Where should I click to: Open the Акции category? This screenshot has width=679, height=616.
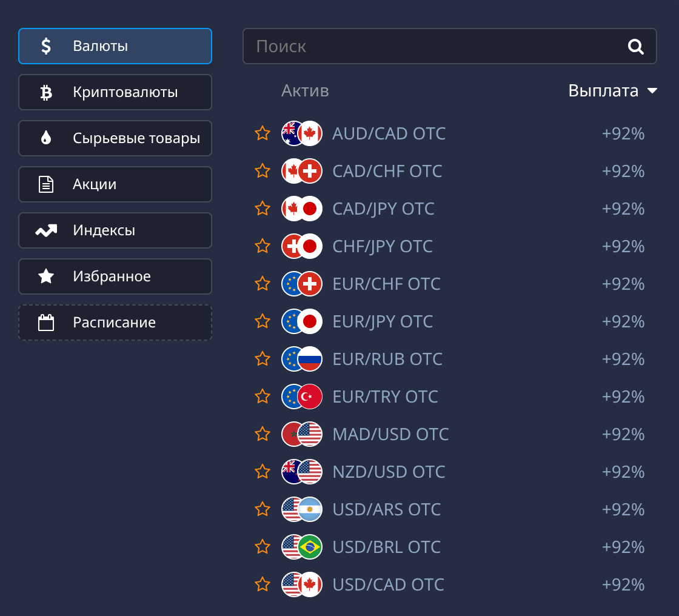pyautogui.click(x=115, y=184)
